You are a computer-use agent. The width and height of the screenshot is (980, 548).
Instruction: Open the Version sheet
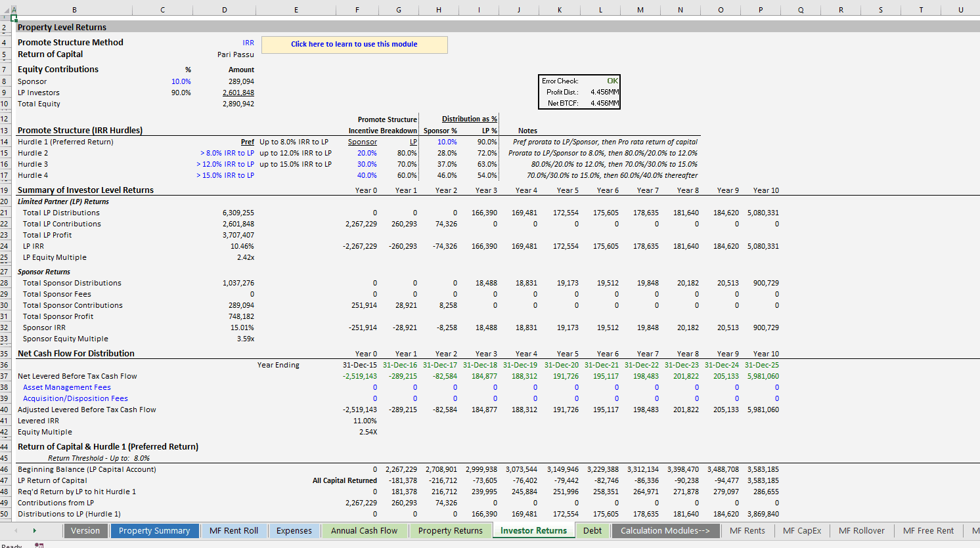tap(85, 530)
